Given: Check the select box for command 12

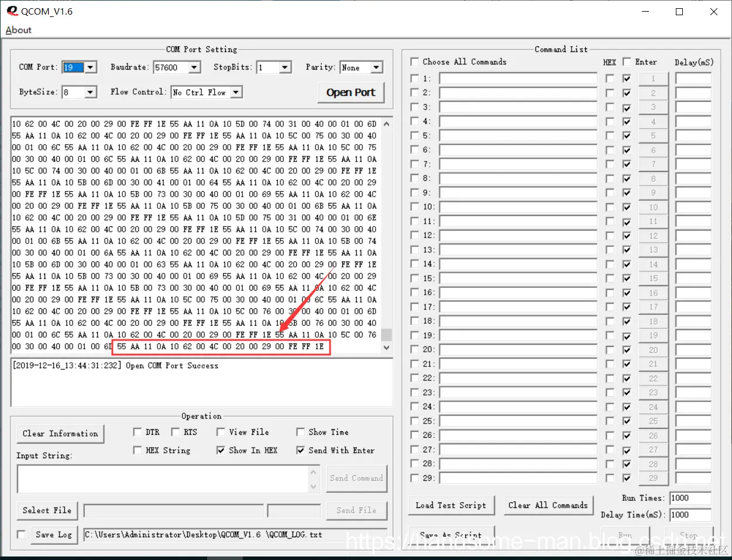Looking at the screenshot, I should pyautogui.click(x=415, y=236).
